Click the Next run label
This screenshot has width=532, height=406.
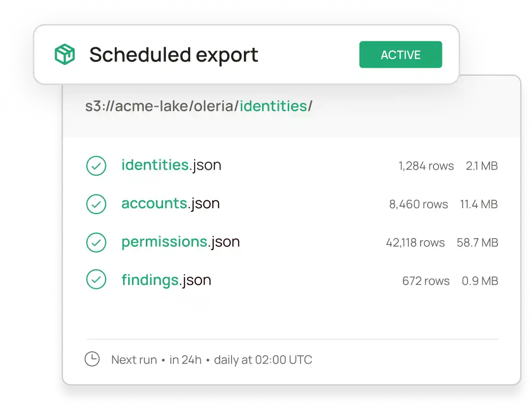(x=134, y=360)
